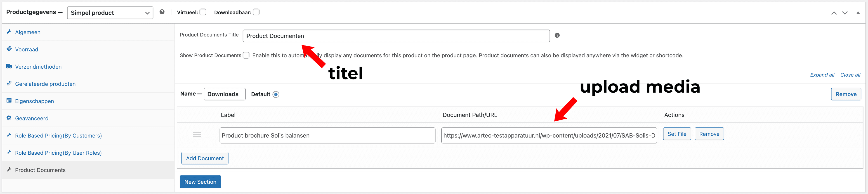Viewport: 868px width, 194px height.
Task: Move the Productgegevens panel down
Action: point(845,13)
